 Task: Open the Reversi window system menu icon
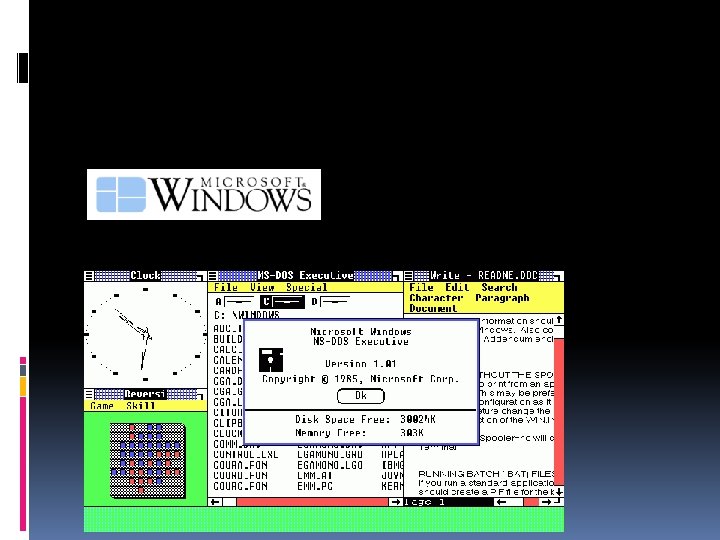[x=89, y=394]
